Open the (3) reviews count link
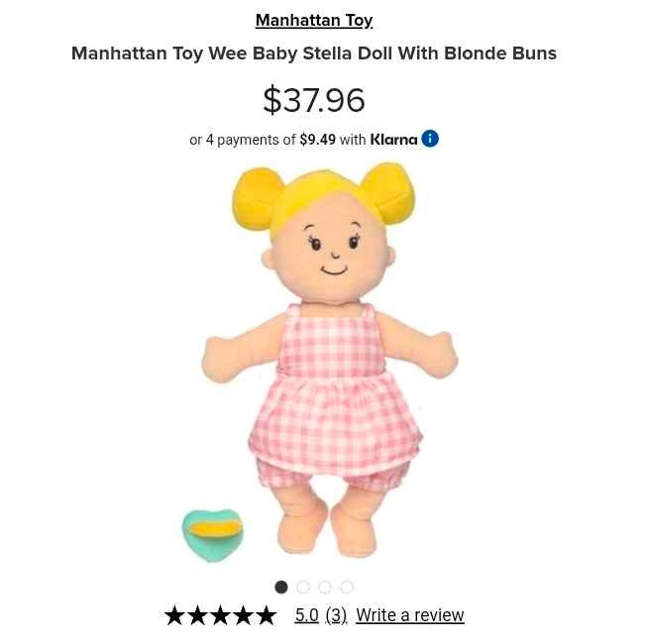 coord(336,615)
